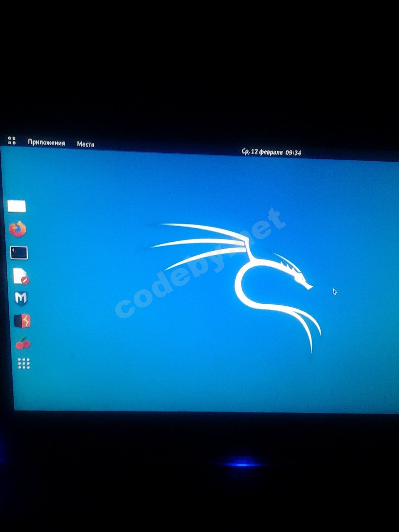Click the dragon's tail tip on wallpaper
Image resolution: width=399 pixels, height=532 pixels.
click(x=311, y=349)
